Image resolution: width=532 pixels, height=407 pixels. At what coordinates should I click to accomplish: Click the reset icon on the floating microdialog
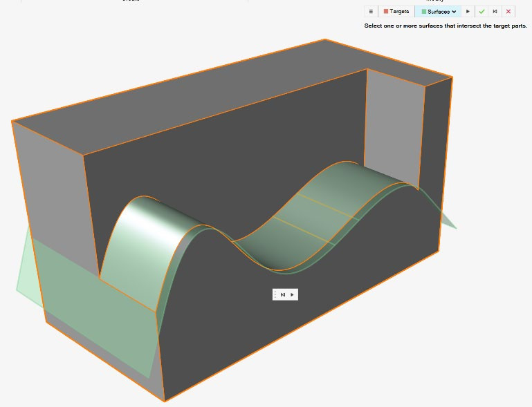[283, 294]
